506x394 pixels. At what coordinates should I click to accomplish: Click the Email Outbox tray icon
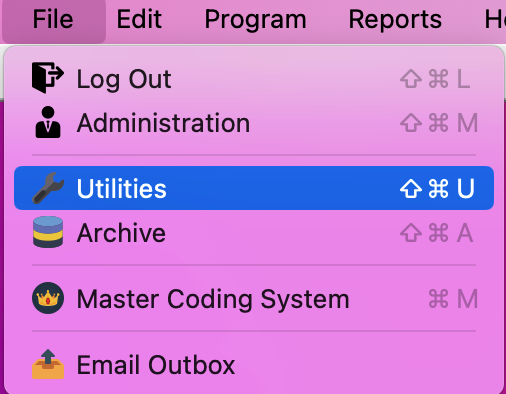[48, 364]
